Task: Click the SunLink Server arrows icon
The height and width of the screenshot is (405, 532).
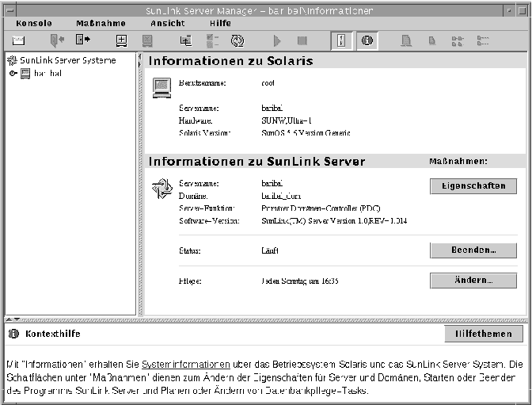Action: [x=161, y=189]
